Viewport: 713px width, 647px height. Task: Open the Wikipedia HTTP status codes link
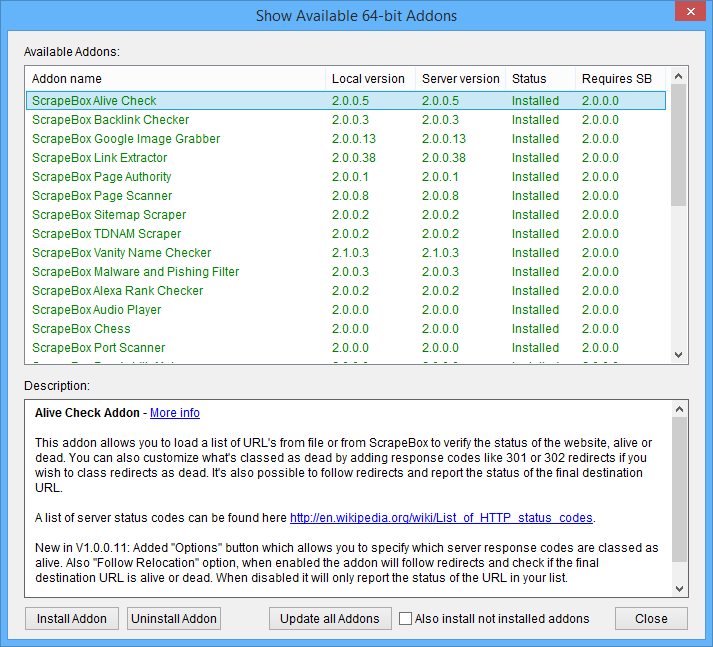click(441, 518)
